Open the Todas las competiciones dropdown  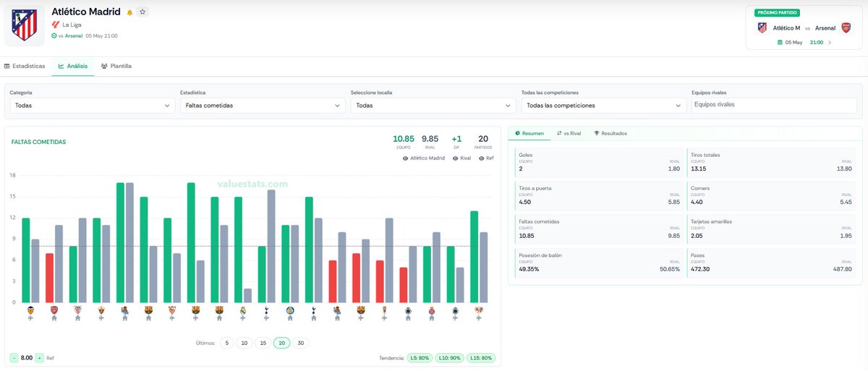pos(604,106)
